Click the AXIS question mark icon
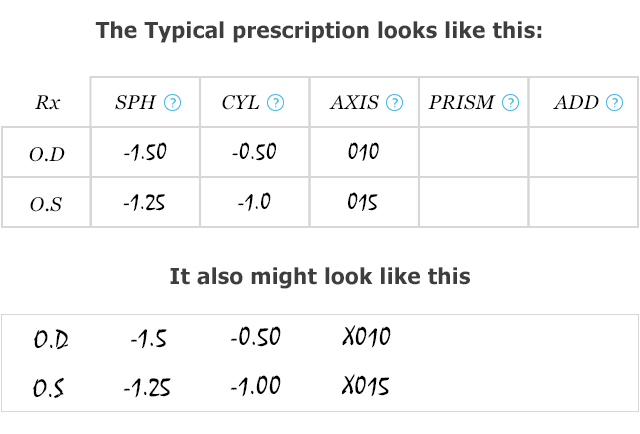640x434 pixels. coord(395,102)
